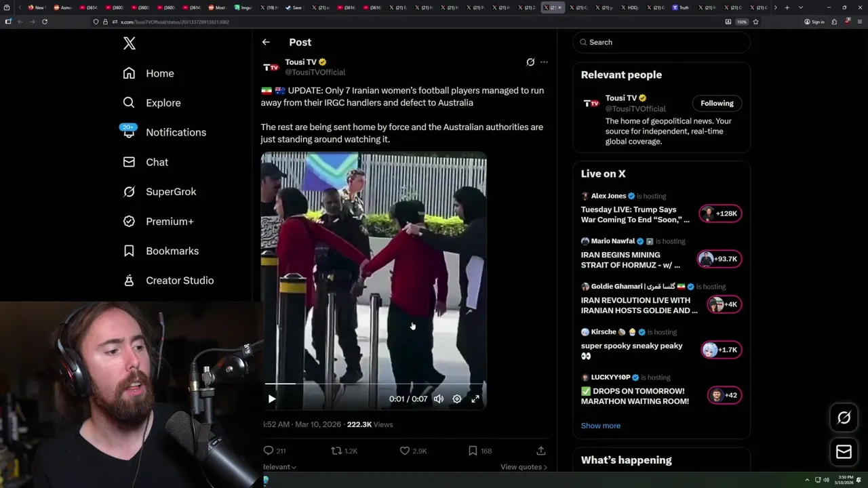Join Alex Jones live space +128K

[x=720, y=213]
